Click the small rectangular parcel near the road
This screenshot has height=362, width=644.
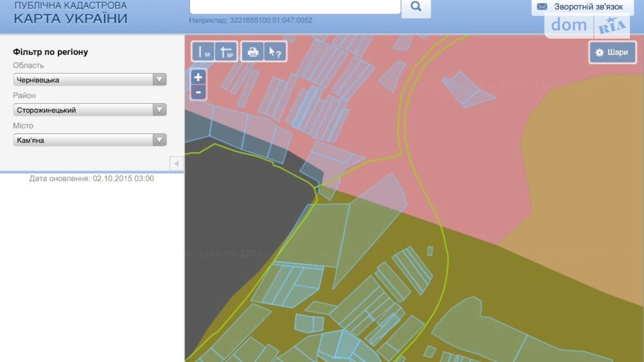point(430,251)
